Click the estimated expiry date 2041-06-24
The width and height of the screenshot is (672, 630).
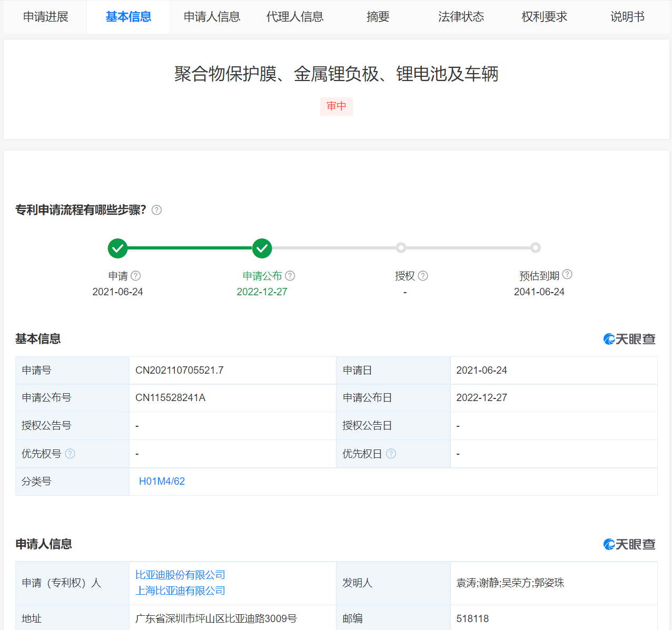click(539, 292)
